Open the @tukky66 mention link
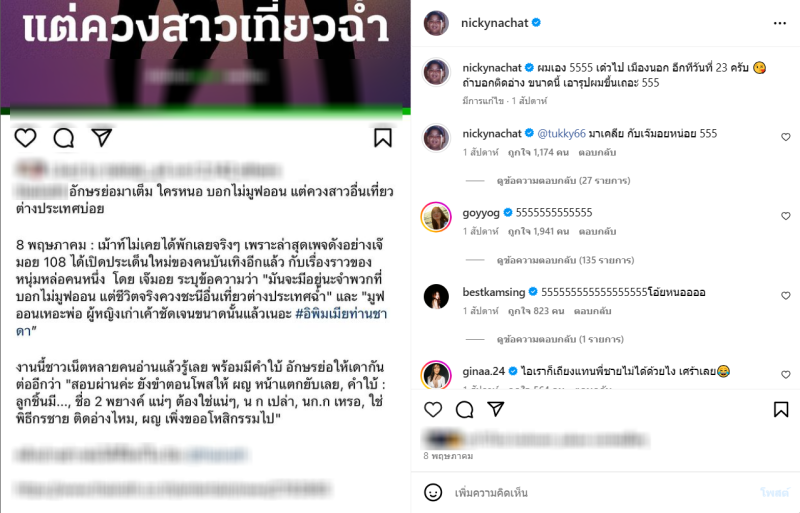Viewport: 800px width, 513px height. [x=561, y=134]
